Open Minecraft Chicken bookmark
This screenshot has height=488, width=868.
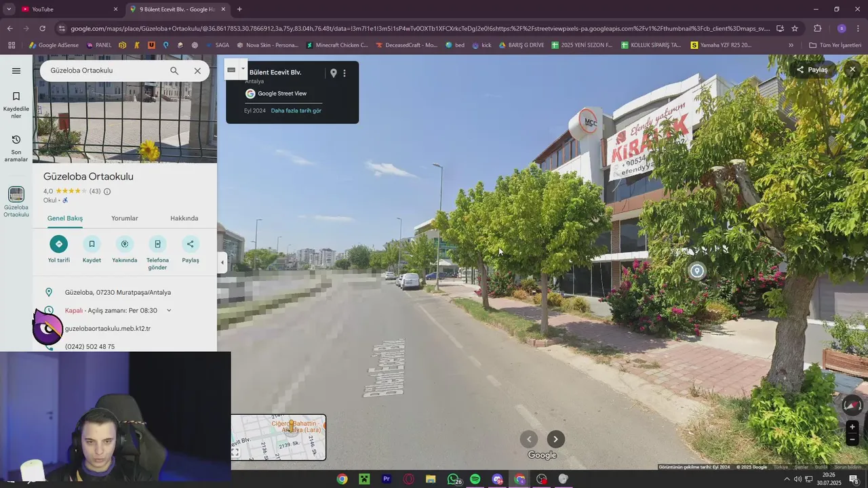point(337,45)
